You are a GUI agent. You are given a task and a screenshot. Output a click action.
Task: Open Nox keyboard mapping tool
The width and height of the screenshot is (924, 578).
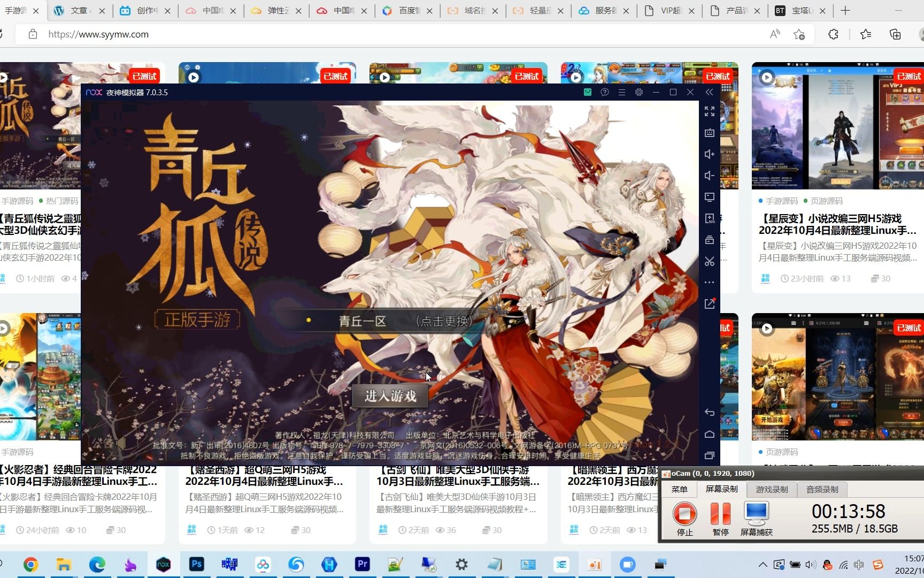[x=710, y=133]
